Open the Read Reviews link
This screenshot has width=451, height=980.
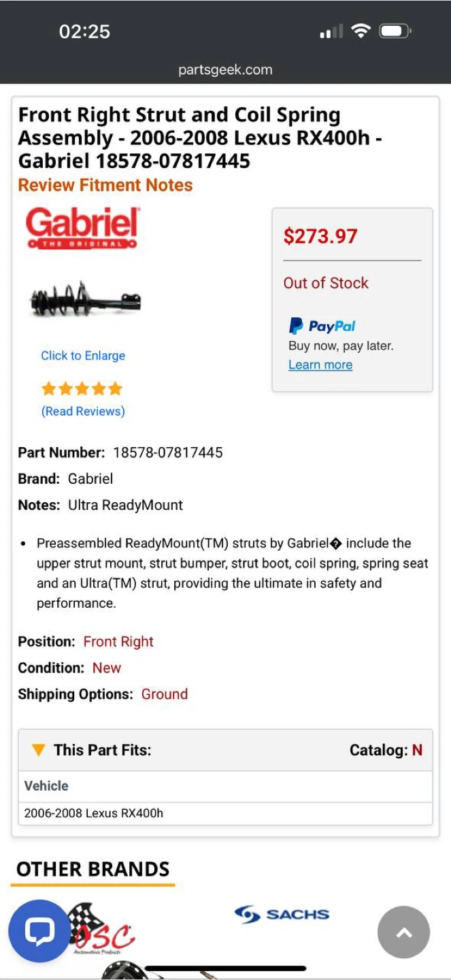click(x=83, y=411)
